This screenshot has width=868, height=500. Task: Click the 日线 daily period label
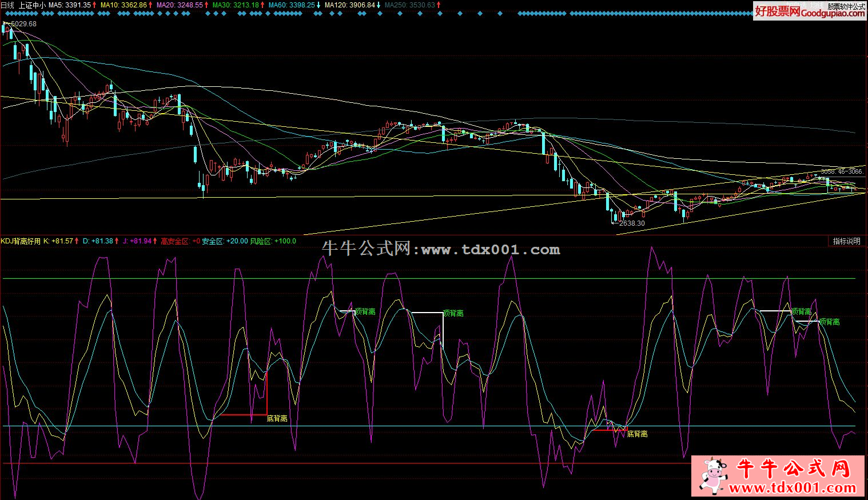pyautogui.click(x=8, y=5)
